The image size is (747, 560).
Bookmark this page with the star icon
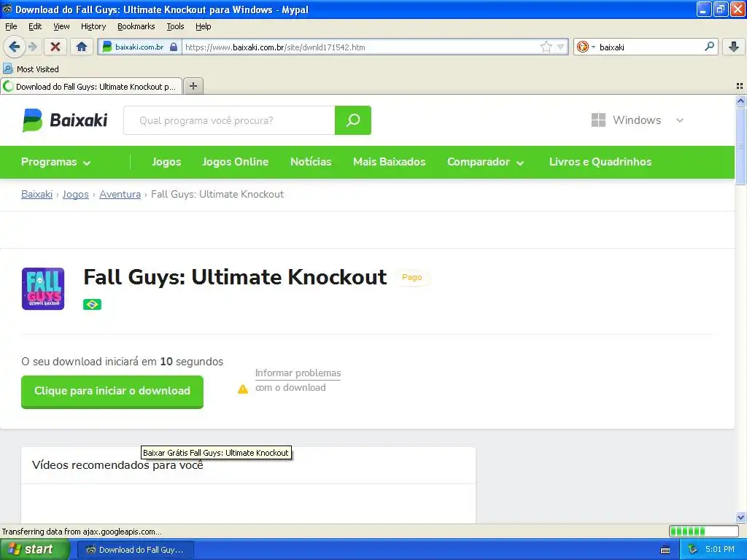(546, 47)
